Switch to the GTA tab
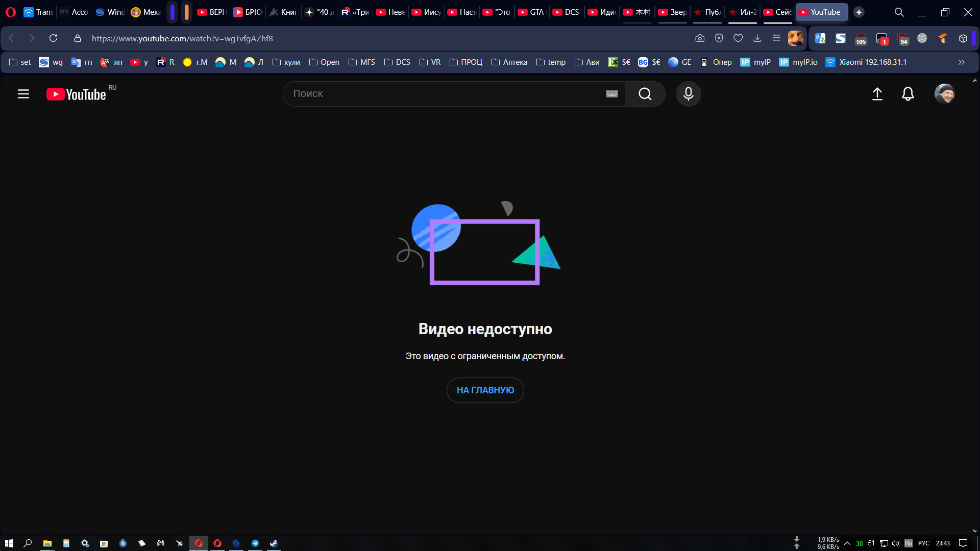 click(x=531, y=12)
